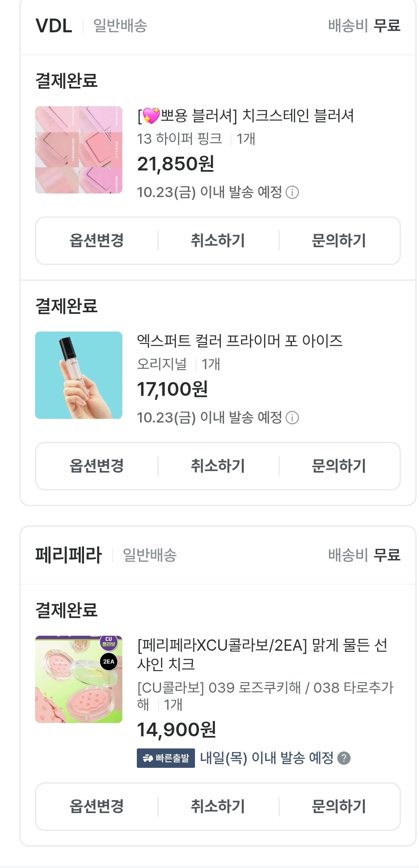This screenshot has width=419, height=868.
Task: Open Peripera CU collab cheek thumbnail
Action: (79, 679)
